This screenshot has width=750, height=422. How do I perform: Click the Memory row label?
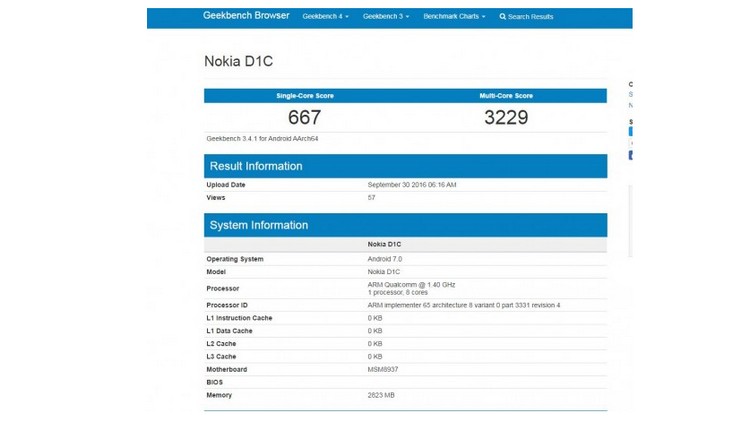pos(219,395)
